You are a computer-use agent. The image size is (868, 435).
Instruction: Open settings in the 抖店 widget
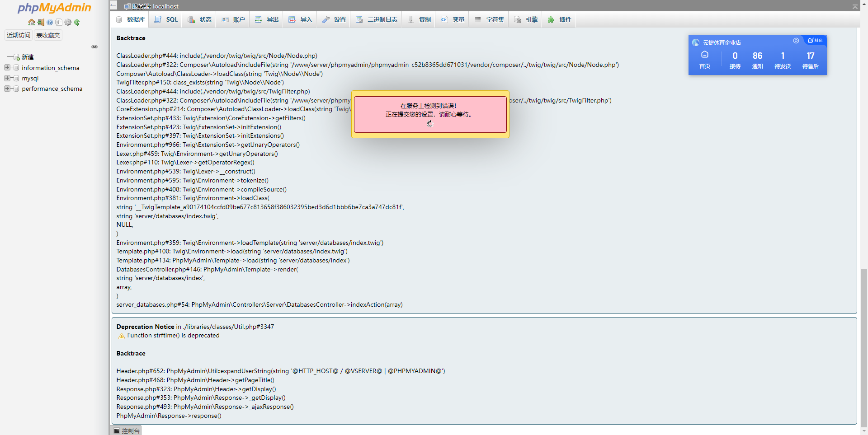[x=796, y=41]
